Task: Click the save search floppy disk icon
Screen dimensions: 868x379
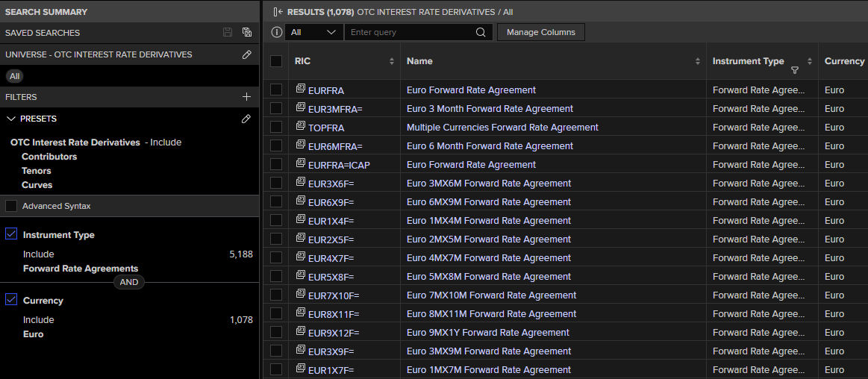Action: pyautogui.click(x=228, y=33)
